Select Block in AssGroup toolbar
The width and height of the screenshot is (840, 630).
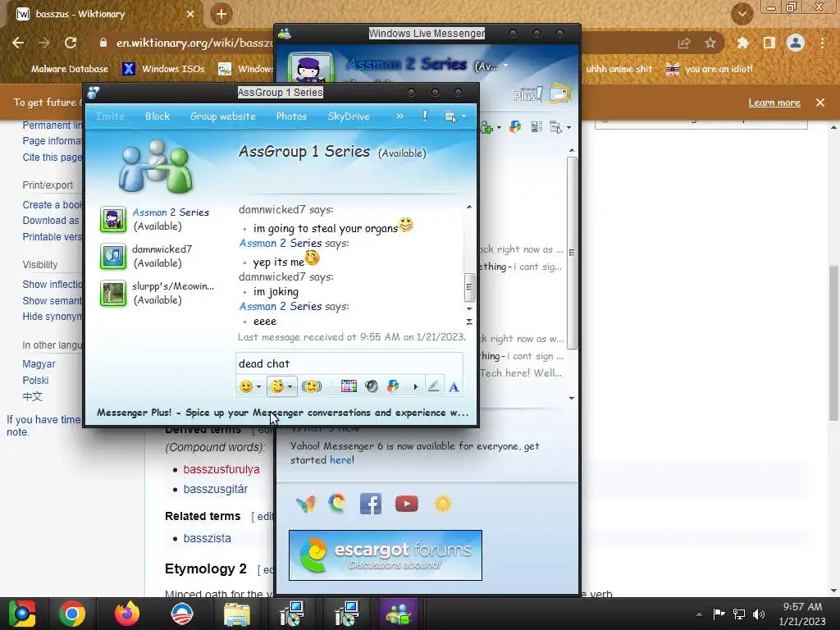[x=157, y=116]
